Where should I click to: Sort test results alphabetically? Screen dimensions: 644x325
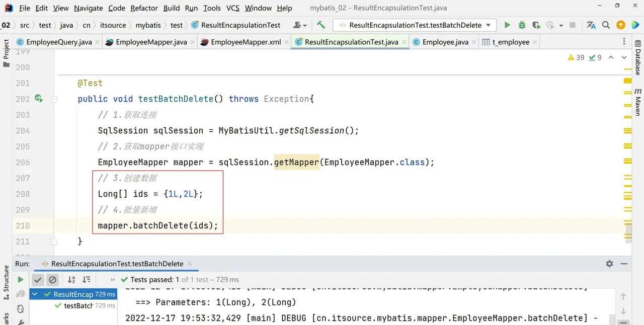pos(71,280)
